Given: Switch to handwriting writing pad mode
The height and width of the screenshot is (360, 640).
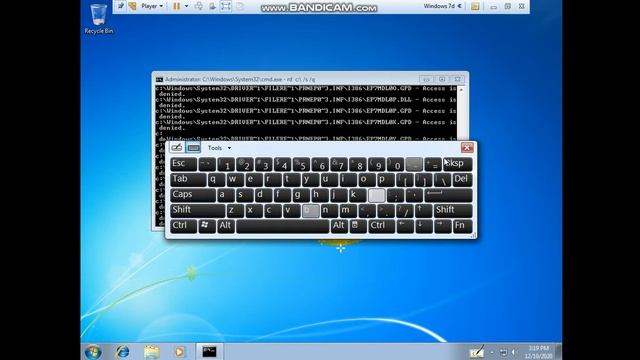Looking at the screenshot, I should (x=177, y=147).
